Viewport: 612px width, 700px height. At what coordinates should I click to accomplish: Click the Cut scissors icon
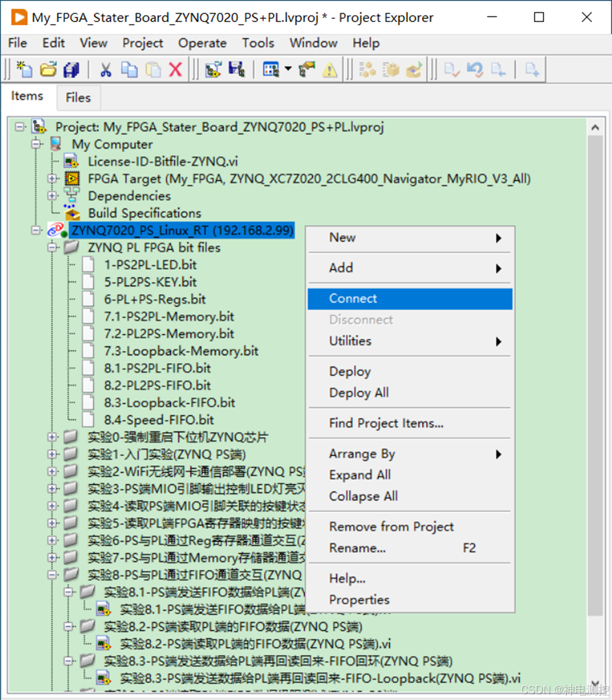pos(106,69)
